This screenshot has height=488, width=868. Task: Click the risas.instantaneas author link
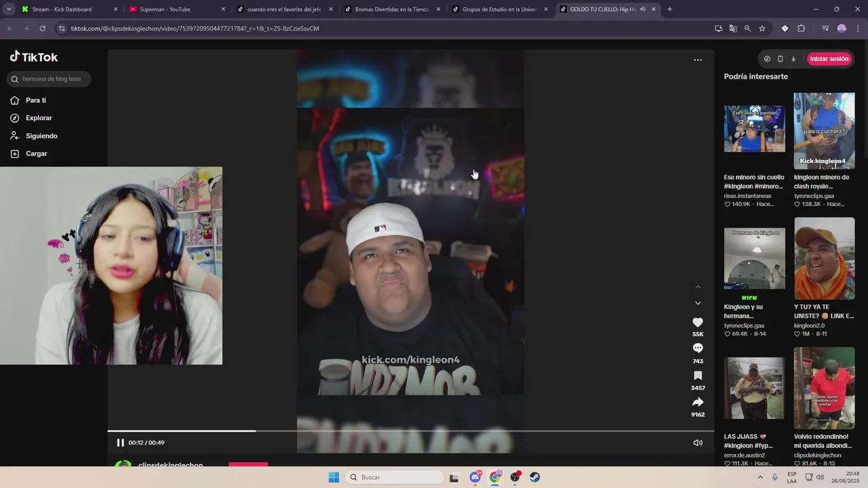tap(747, 196)
